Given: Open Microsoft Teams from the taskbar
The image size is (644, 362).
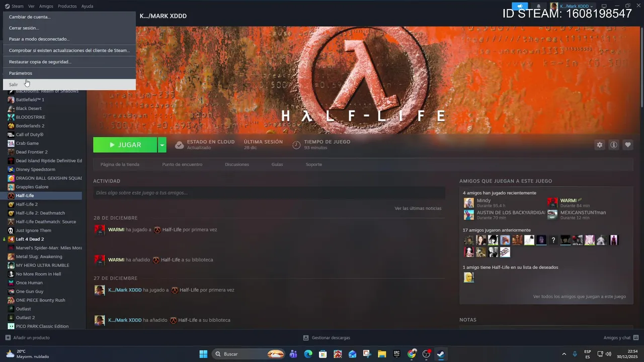Looking at the screenshot, I should point(293,354).
